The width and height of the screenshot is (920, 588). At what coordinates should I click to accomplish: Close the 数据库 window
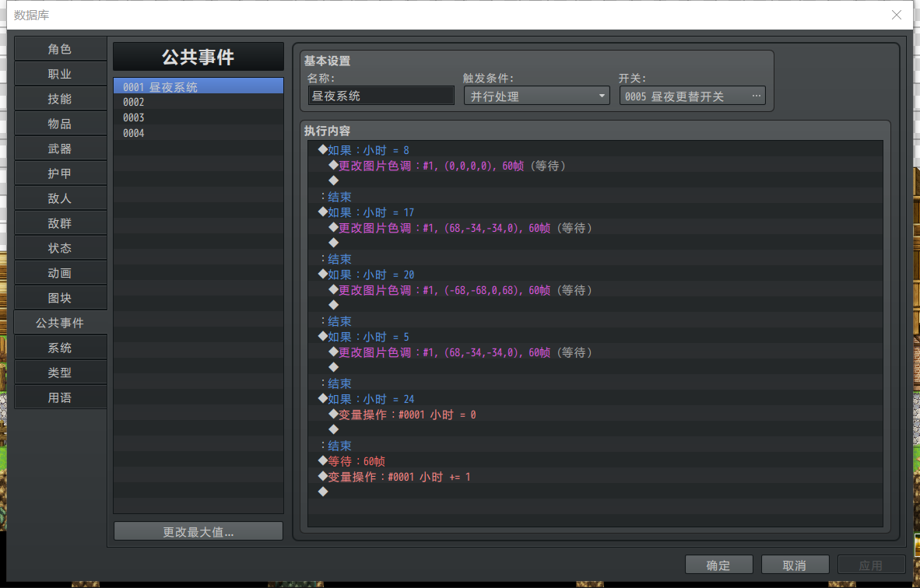(897, 16)
